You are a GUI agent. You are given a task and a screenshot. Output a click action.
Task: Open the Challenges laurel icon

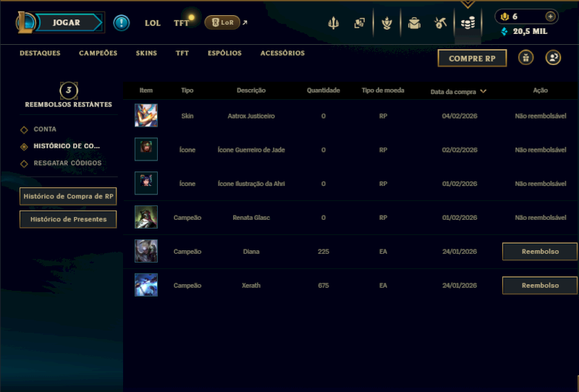click(x=386, y=23)
